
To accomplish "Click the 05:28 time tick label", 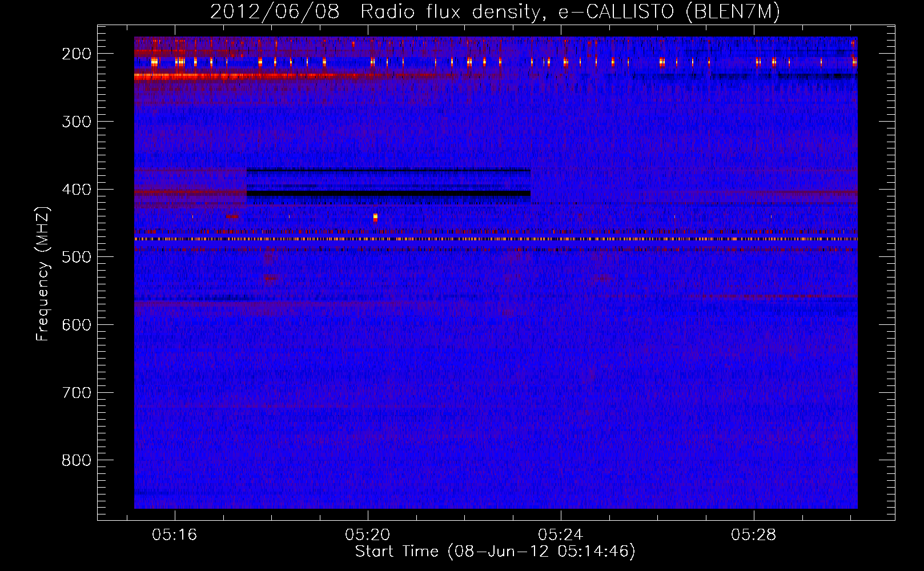I will (754, 534).
